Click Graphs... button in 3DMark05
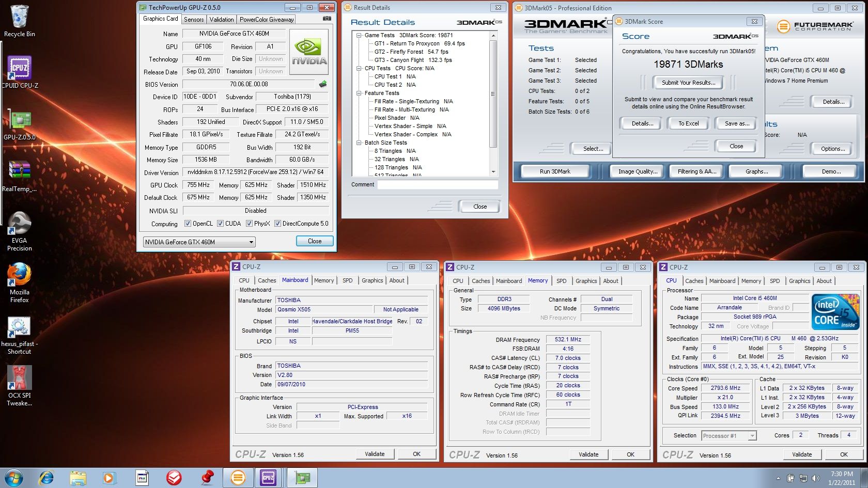868x488 pixels. (x=756, y=171)
